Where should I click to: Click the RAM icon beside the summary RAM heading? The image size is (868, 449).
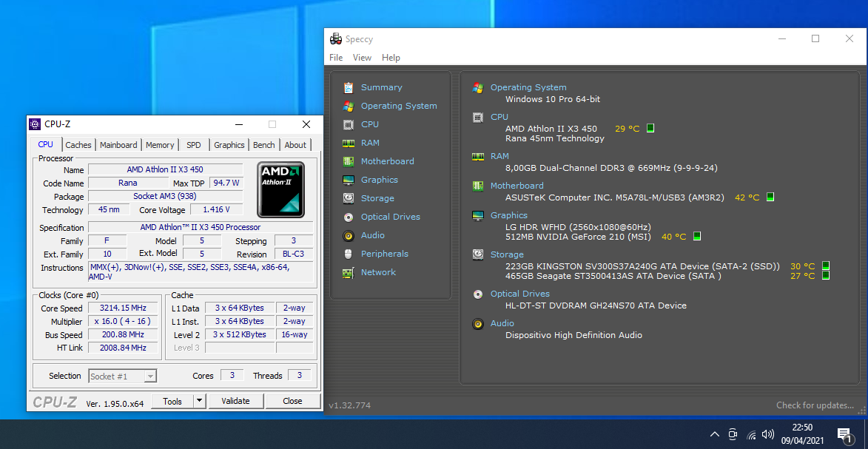coord(478,156)
